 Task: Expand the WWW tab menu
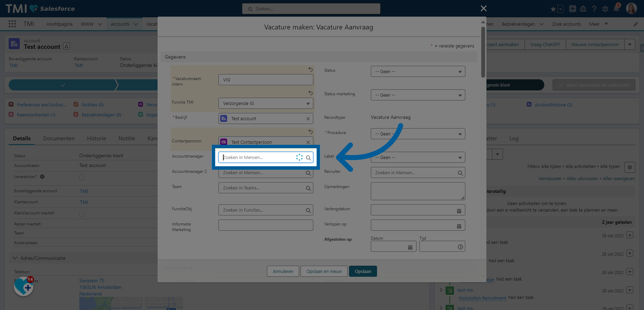pyautogui.click(x=100, y=24)
